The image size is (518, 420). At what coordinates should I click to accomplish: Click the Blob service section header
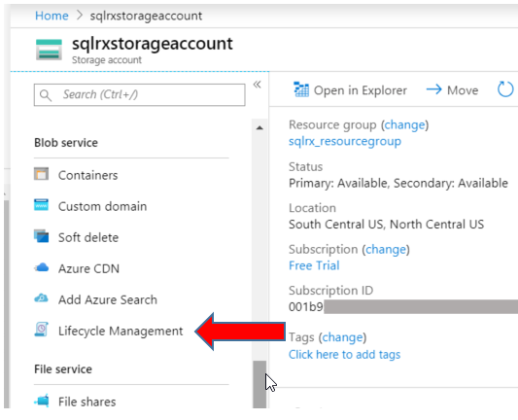pos(66,142)
